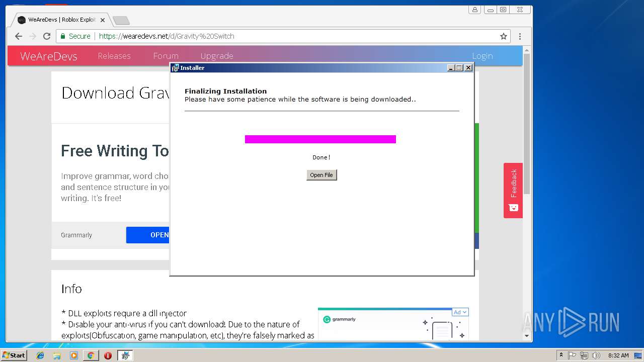The width and height of the screenshot is (644, 362).
Task: Close the WeAreDevs browser tab
Action: pos(103,20)
